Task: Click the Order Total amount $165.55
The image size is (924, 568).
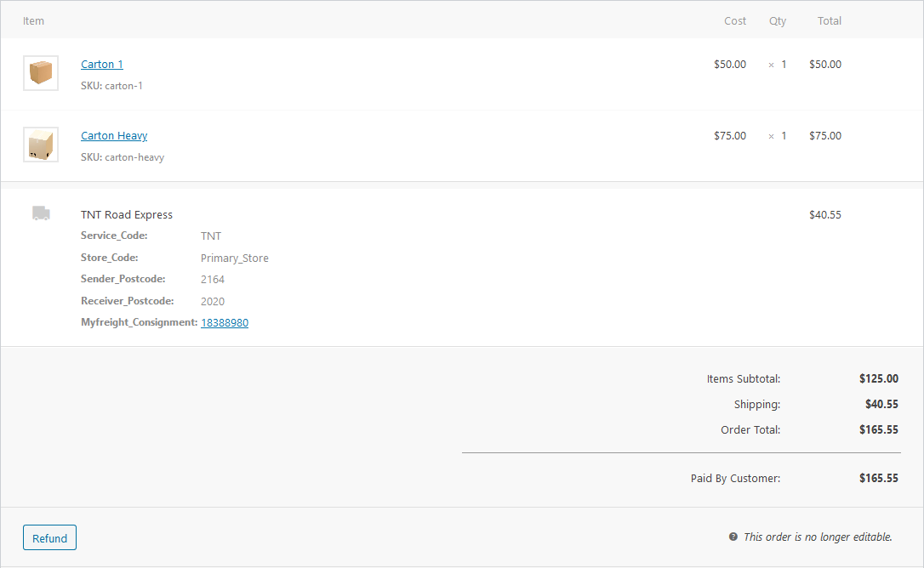Action: [878, 429]
